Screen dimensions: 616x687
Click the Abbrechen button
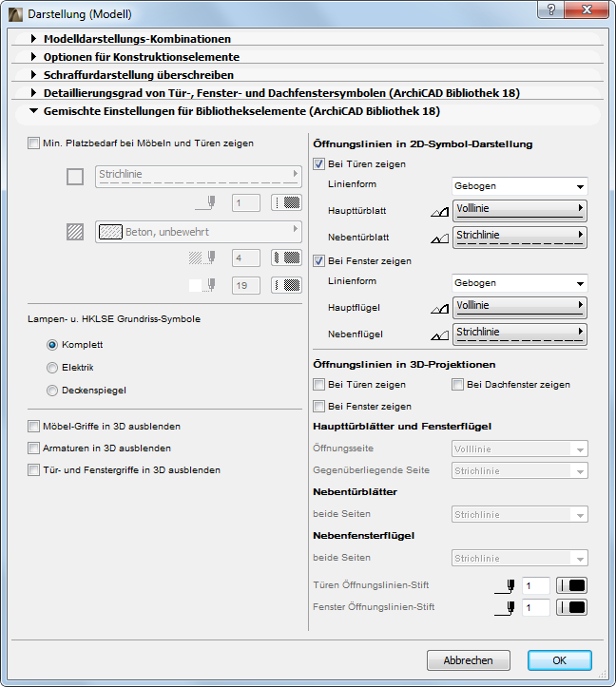point(469,660)
